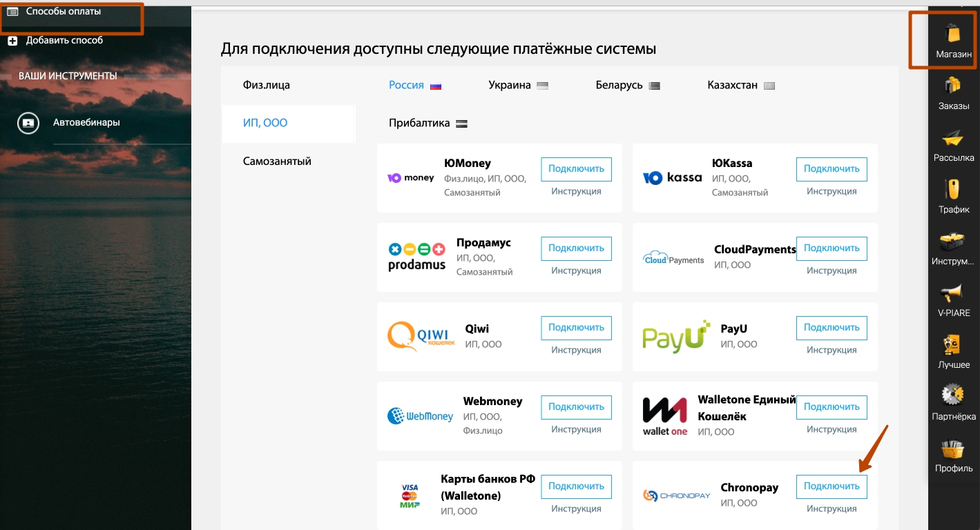Viewport: 980px width, 530px height.
Task: Click the WebMoney globe logo
Action: pos(420,416)
